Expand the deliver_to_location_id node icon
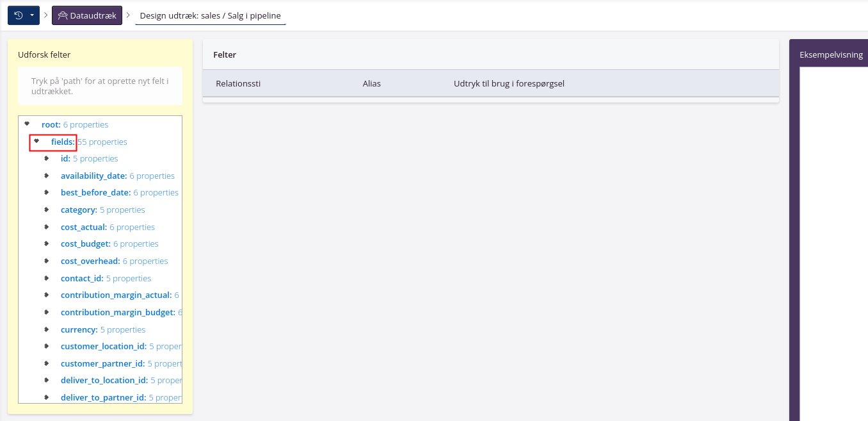This screenshot has height=421, width=868. click(46, 380)
